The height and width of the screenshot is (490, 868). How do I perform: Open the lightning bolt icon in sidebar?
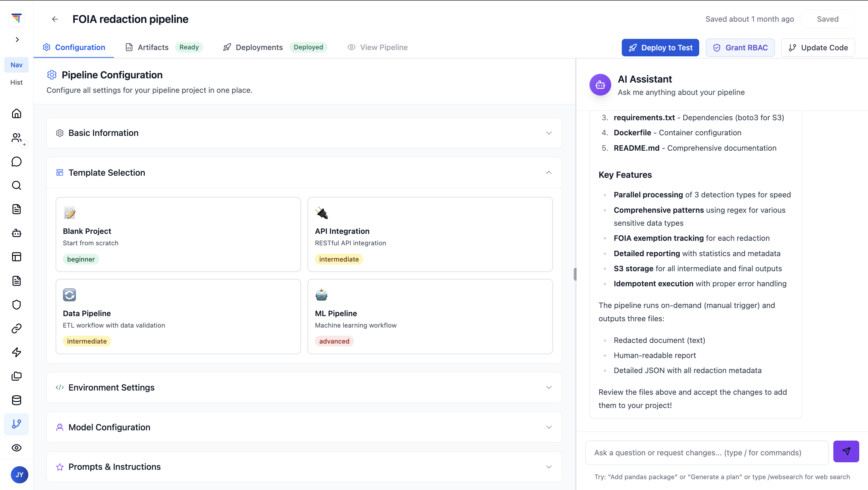coord(17,352)
